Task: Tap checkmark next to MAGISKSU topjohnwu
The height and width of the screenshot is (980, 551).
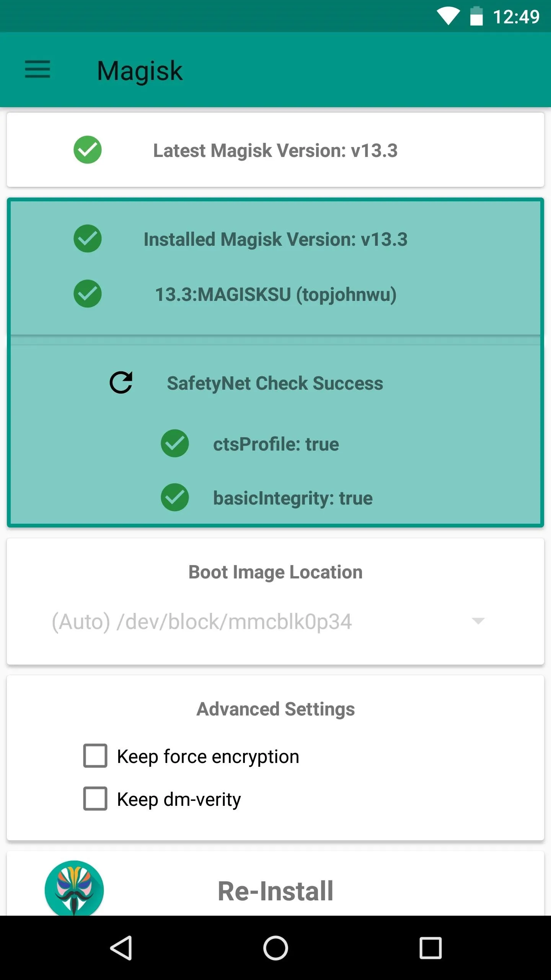Action: click(x=88, y=294)
